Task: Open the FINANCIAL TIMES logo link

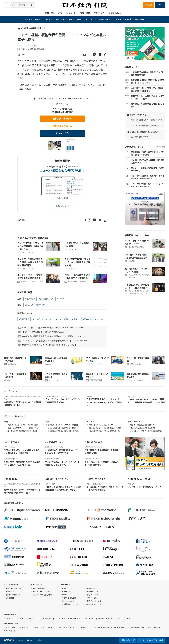Action: 100,527
